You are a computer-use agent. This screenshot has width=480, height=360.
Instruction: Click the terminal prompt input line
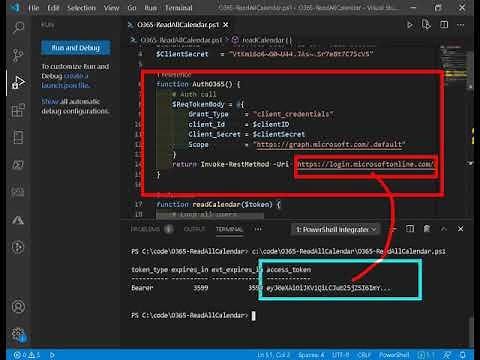click(193, 315)
